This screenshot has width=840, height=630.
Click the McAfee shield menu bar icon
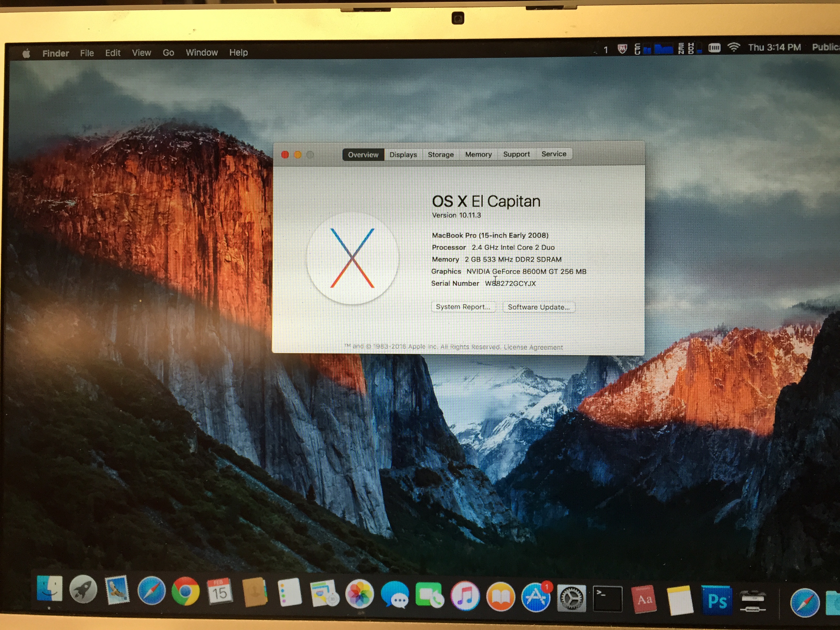(x=622, y=49)
